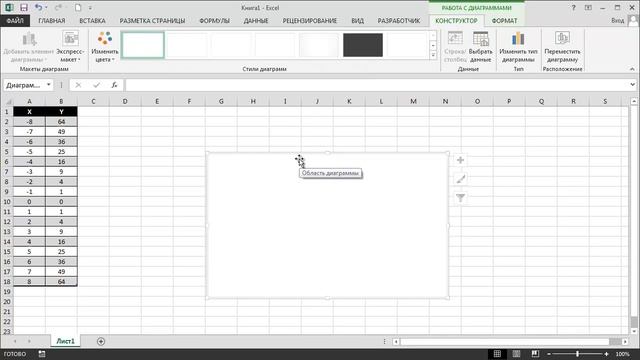Click zoom out minus button
Image resolution: width=640 pixels, height=360 pixels.
click(x=549, y=354)
